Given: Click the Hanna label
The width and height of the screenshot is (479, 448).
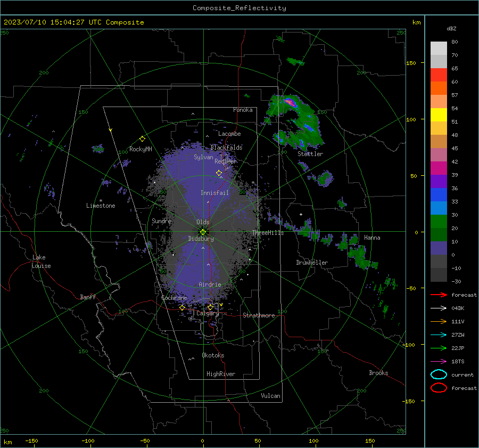Looking at the screenshot, I should [x=372, y=238].
